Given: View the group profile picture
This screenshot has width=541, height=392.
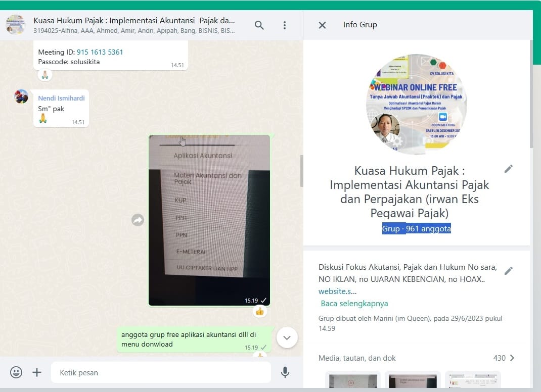Looking at the screenshot, I should pos(416,104).
